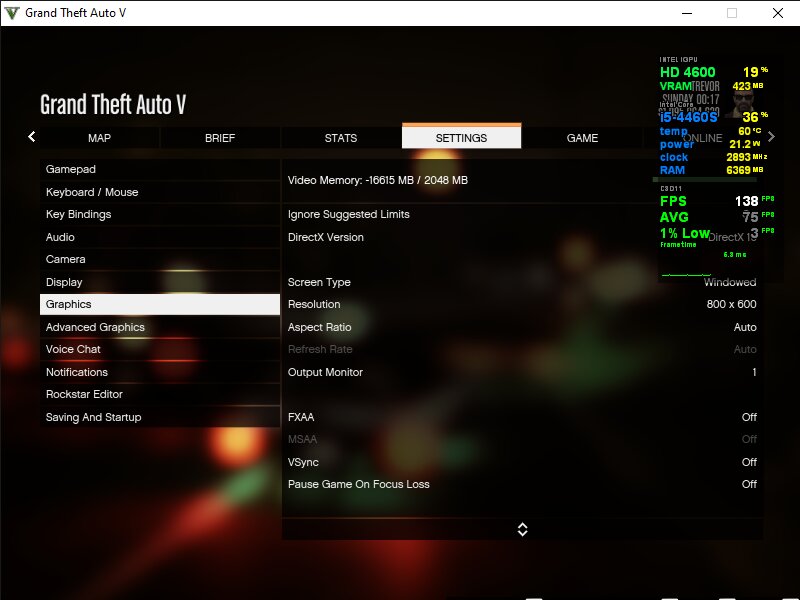
Task: Select the Display settings category
Action: click(x=160, y=282)
